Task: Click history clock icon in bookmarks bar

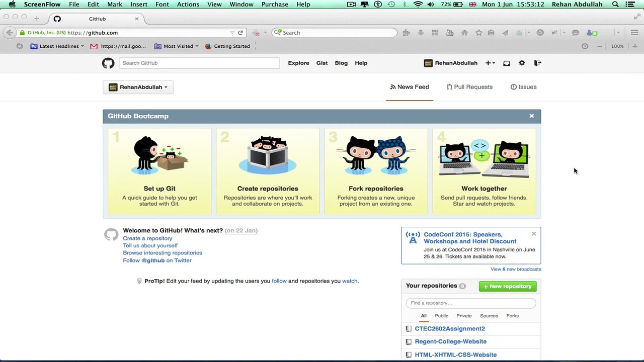Action: (585, 46)
